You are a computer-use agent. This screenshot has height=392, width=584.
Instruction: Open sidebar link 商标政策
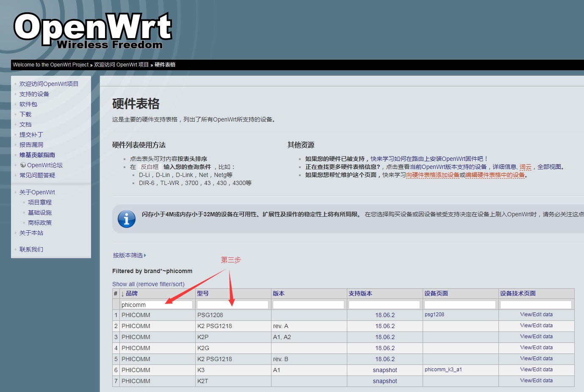click(x=40, y=223)
